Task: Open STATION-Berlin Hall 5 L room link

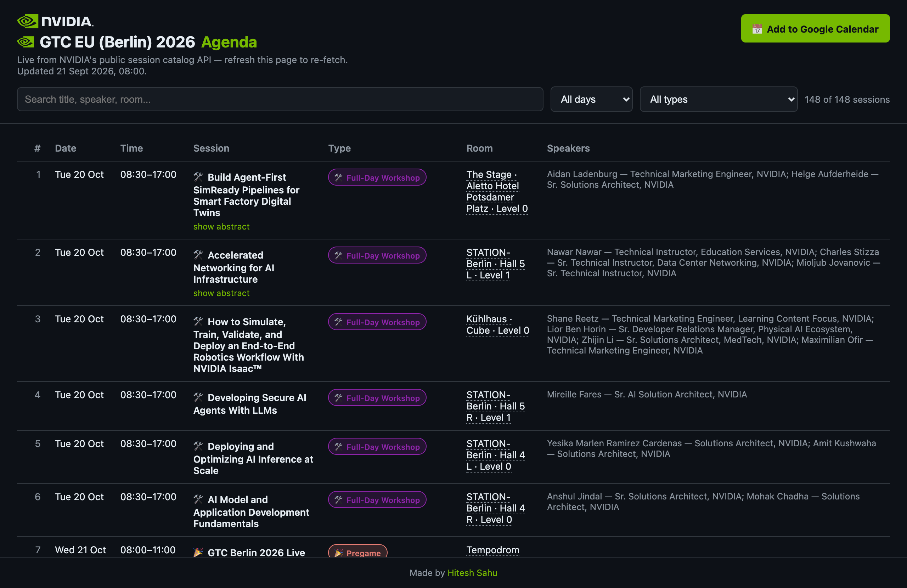Action: click(x=495, y=264)
